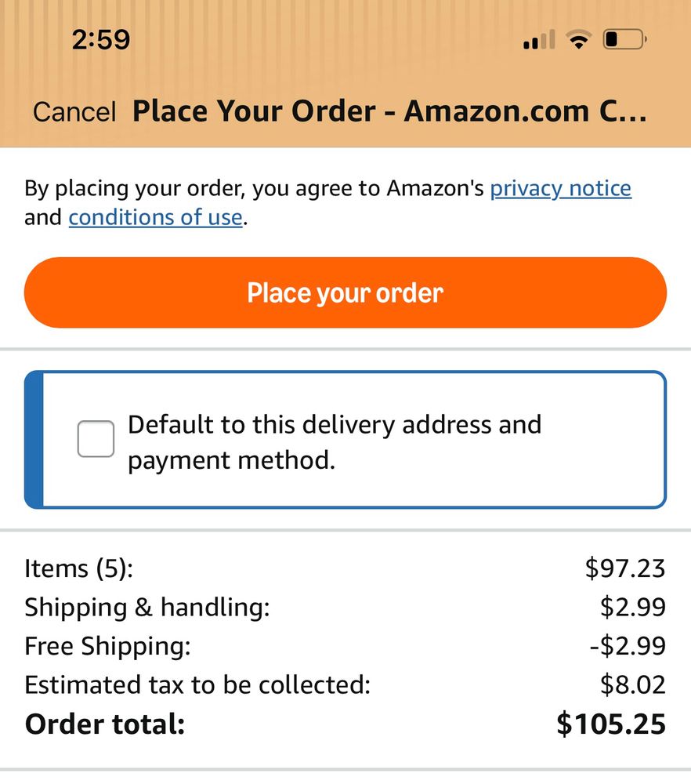691x784 pixels.
Task: Open the privacy notice link
Action: click(561, 188)
